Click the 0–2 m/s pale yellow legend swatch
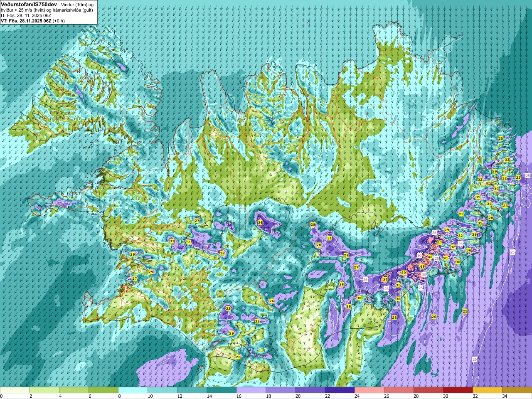Viewport: 532px width, 399px height. [x=15, y=390]
